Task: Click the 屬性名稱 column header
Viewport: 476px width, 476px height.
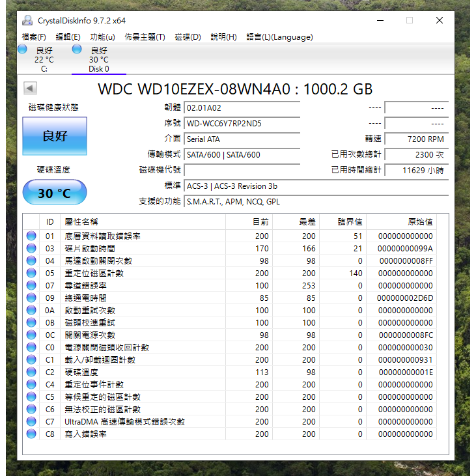Action: pyautogui.click(x=143, y=222)
